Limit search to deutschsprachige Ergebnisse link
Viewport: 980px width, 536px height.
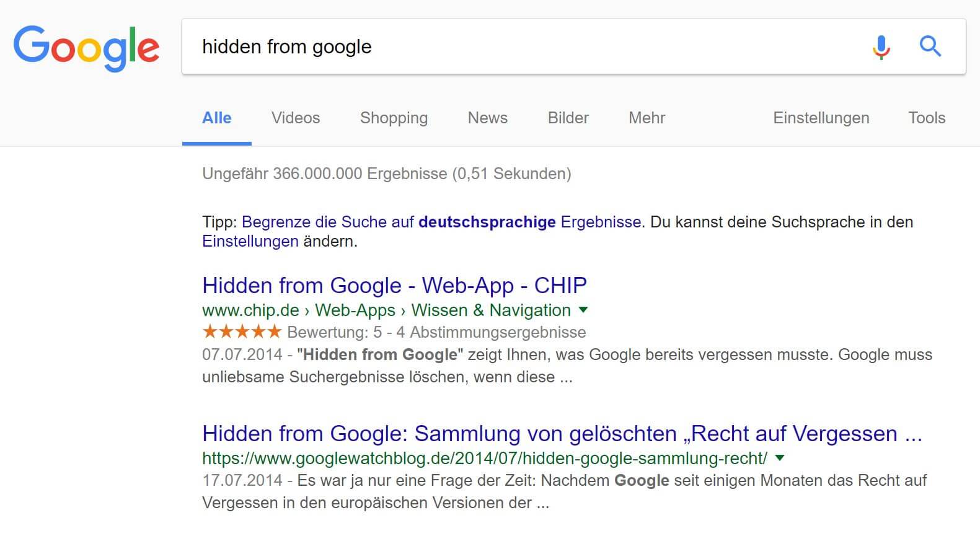[x=441, y=222]
